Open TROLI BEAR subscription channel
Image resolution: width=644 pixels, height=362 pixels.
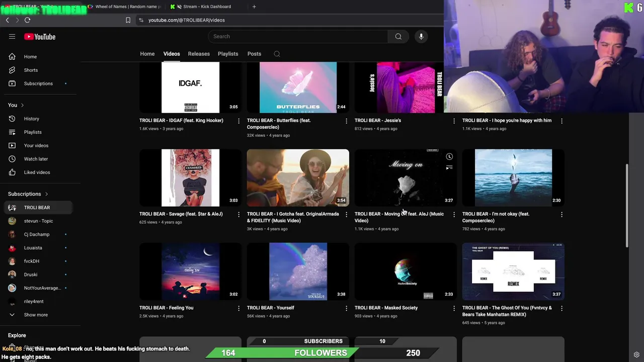38,208
